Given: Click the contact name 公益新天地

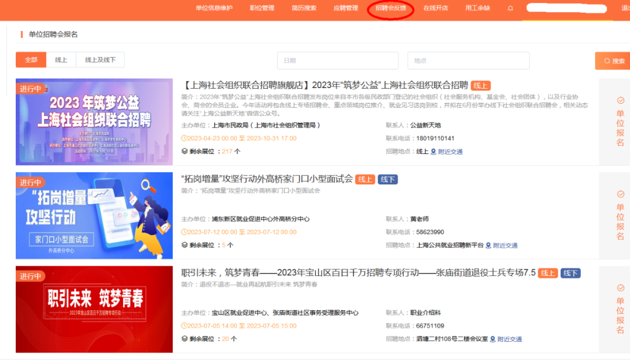Looking at the screenshot, I should 425,125.
